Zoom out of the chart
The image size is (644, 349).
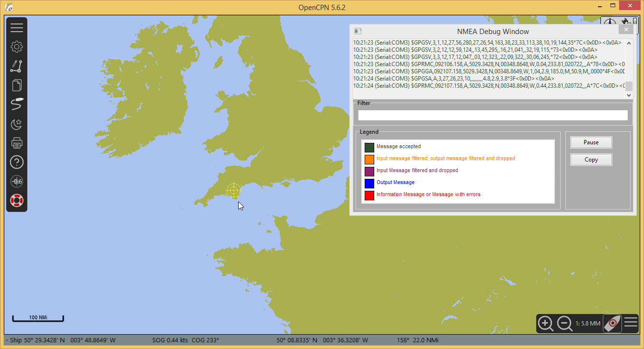565,324
